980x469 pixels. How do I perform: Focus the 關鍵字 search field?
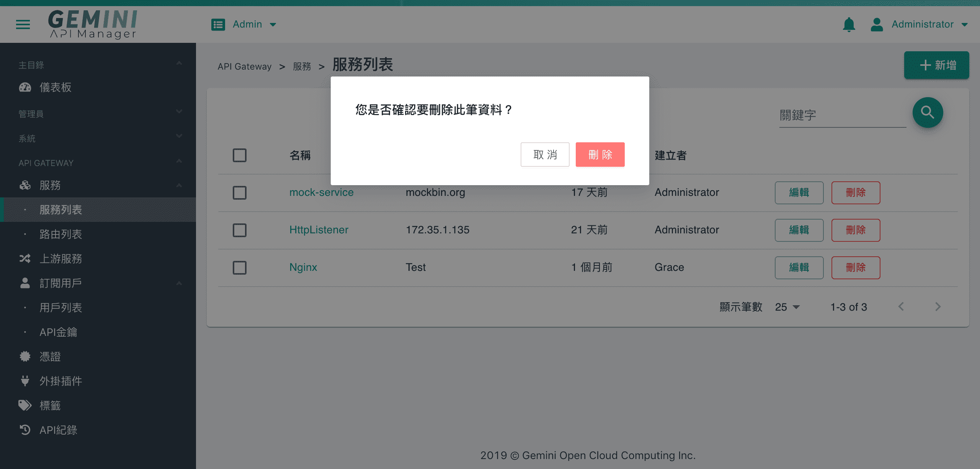tap(843, 115)
